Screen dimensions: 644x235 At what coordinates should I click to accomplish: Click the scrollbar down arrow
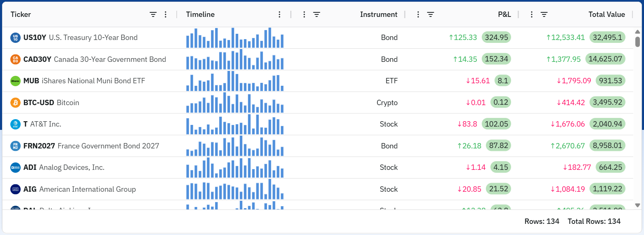(637, 205)
